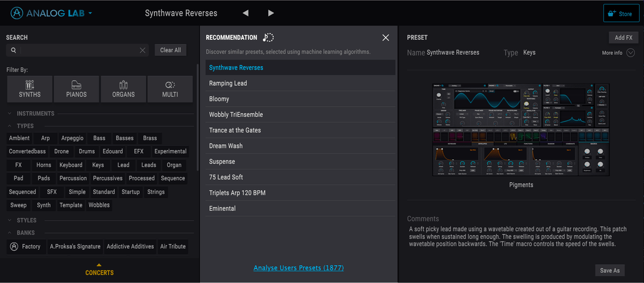Toggle the Percussion type tag
This screenshot has width=644, height=283.
(x=73, y=178)
